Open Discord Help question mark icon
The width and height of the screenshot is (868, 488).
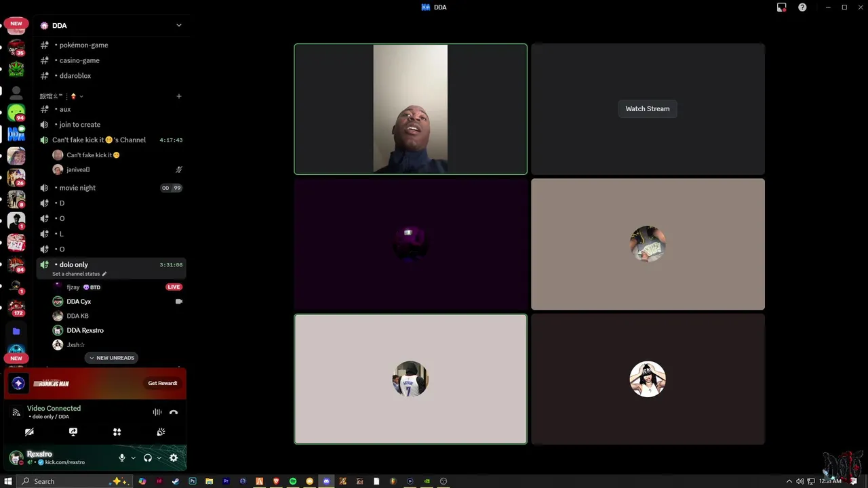point(803,7)
